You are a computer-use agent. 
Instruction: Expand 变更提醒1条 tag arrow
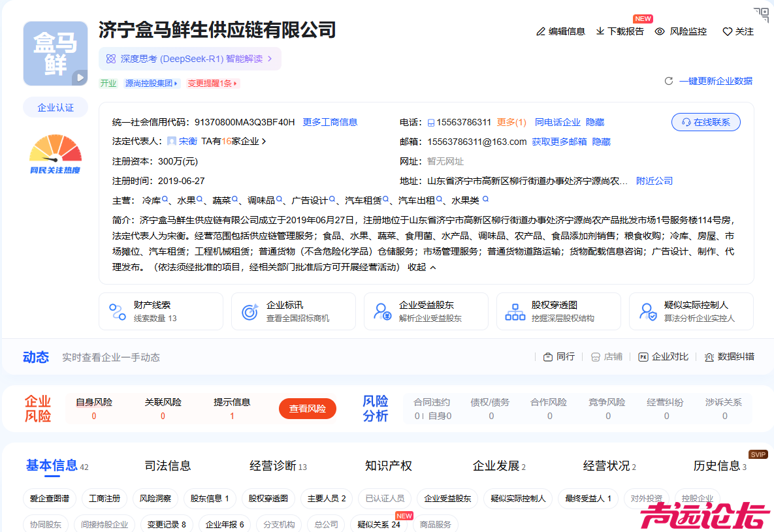tap(235, 84)
